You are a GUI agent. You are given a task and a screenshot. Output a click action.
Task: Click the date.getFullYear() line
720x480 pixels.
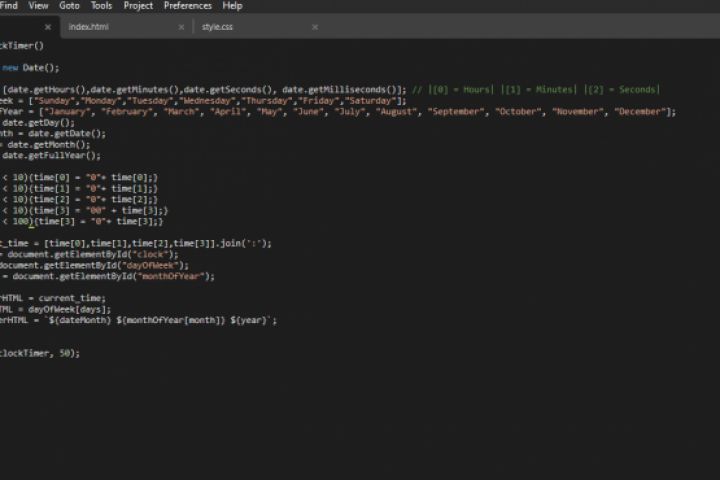51,156
